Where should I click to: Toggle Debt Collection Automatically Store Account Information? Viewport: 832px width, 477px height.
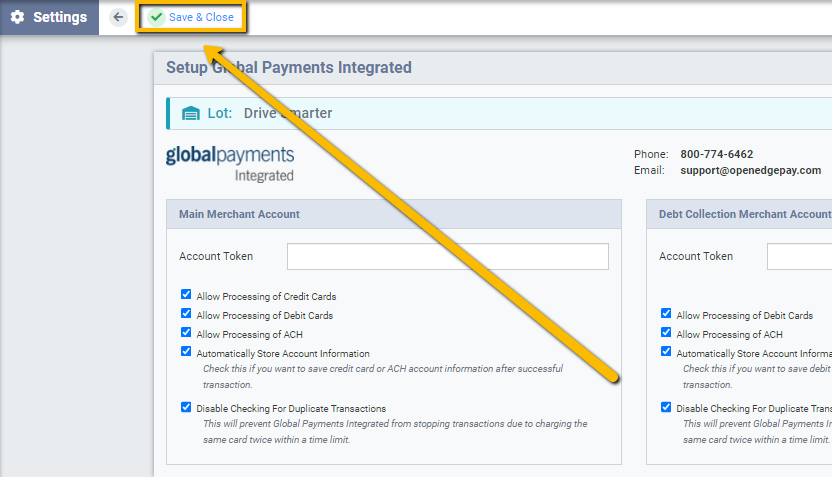pyautogui.click(x=666, y=351)
